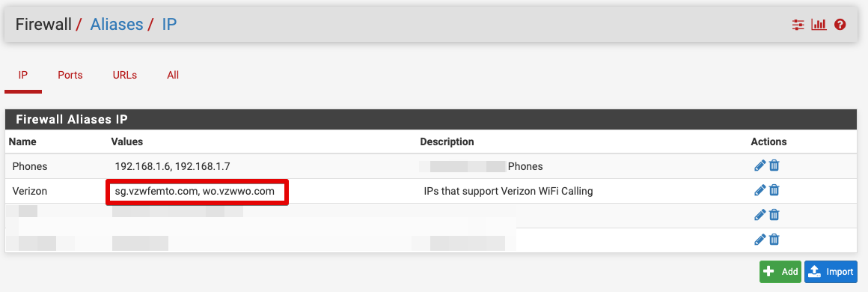Switch to the All aliases tab
The width and height of the screenshot is (868, 292).
[x=173, y=75]
